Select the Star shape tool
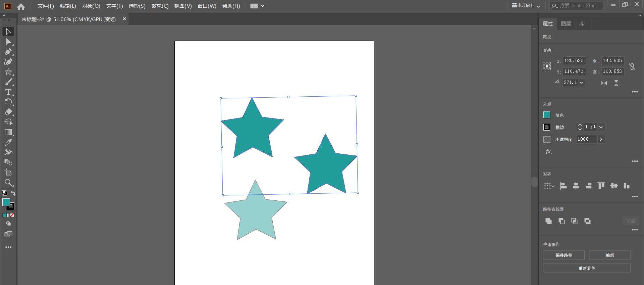 (8, 72)
